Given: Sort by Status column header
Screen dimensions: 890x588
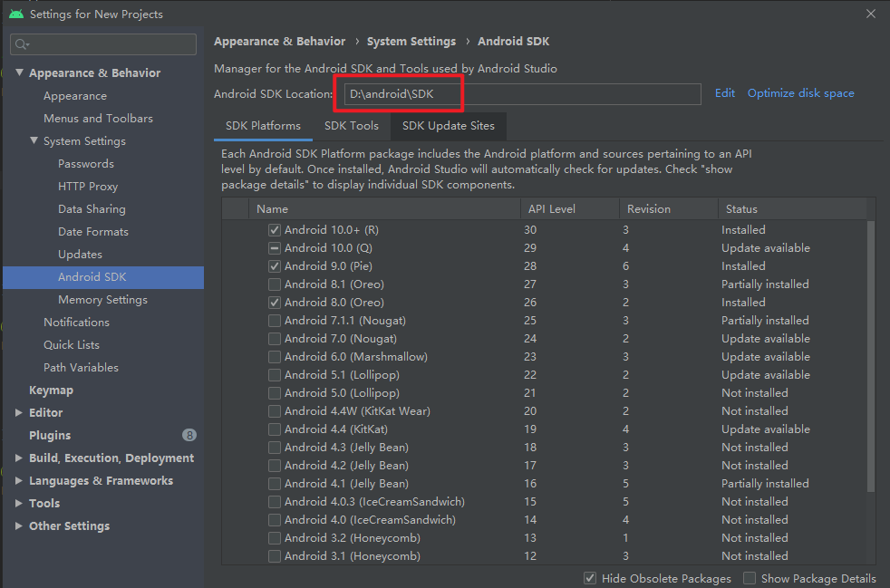Looking at the screenshot, I should [x=793, y=209].
